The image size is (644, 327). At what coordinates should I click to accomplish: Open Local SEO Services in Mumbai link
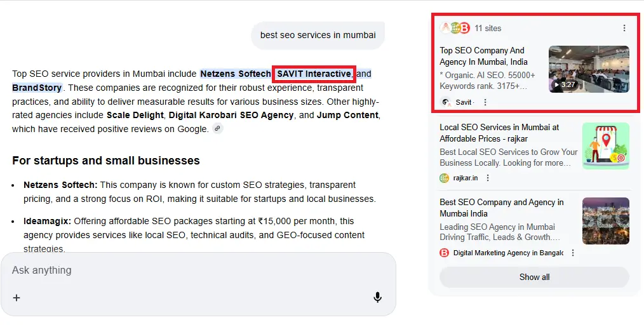(x=499, y=133)
